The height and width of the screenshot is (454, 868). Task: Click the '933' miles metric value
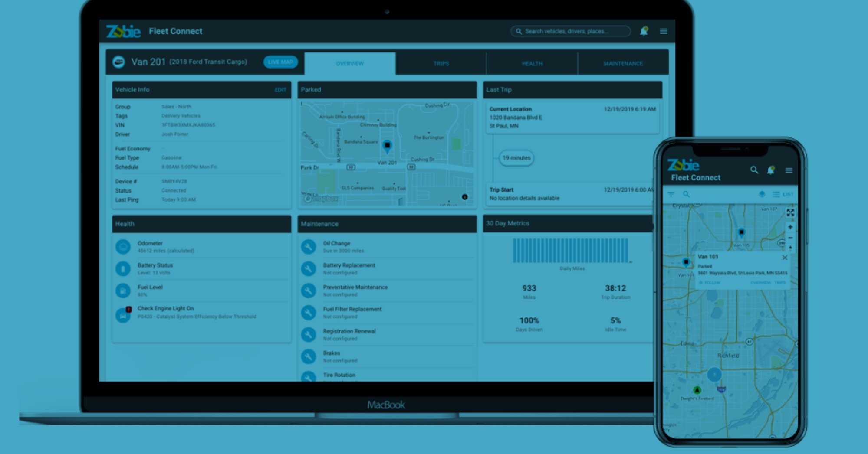[x=529, y=288]
